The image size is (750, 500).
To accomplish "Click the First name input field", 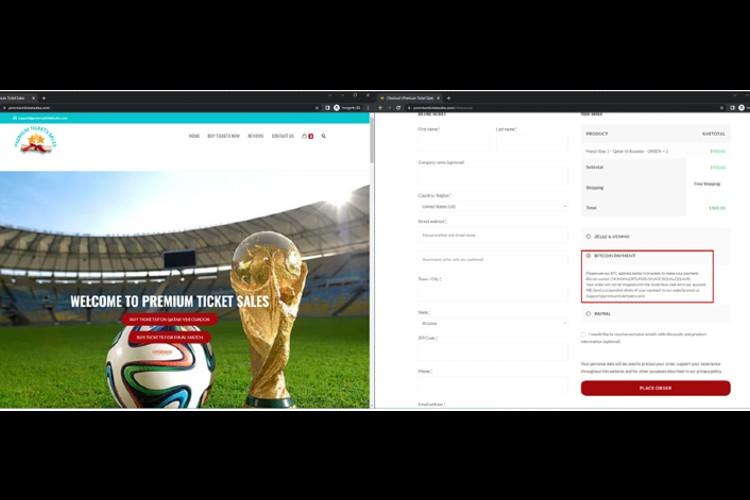I will pyautogui.click(x=453, y=143).
